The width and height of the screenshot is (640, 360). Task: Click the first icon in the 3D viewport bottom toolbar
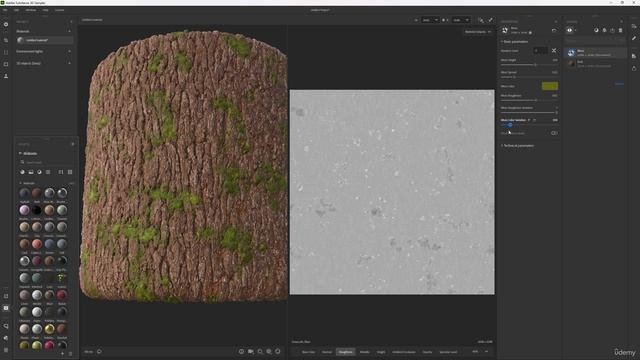[x=241, y=351]
